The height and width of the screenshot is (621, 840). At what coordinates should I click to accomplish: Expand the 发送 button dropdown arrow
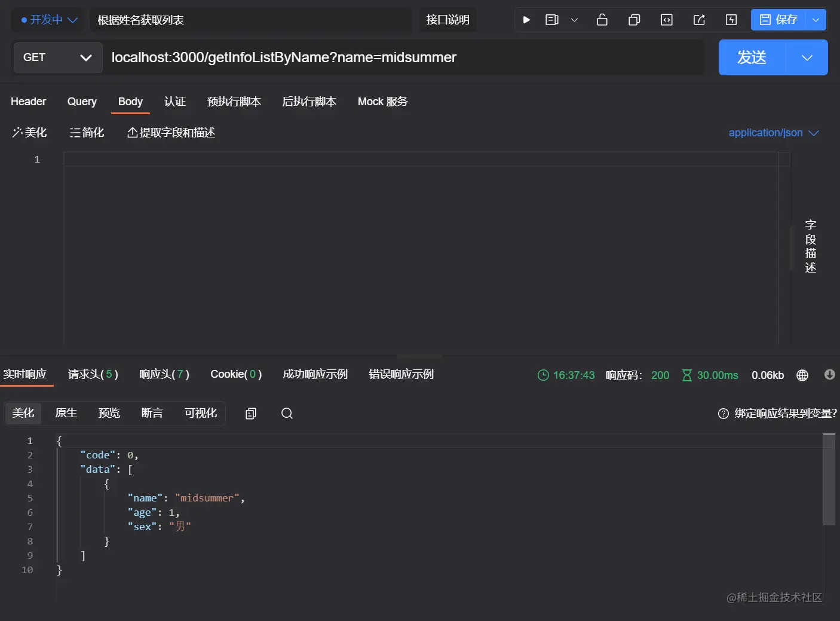807,57
